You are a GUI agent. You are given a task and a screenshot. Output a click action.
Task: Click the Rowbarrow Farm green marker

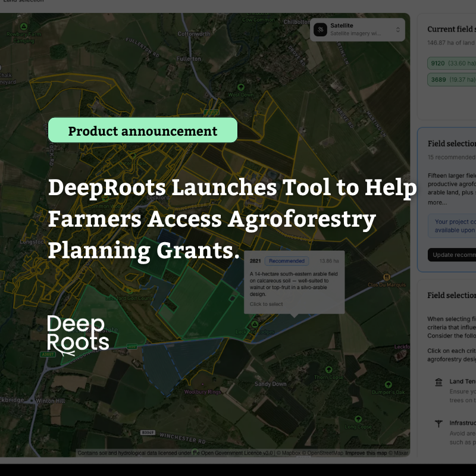[23, 27]
